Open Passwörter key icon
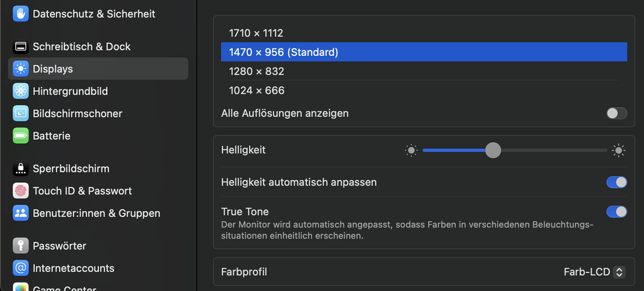The height and width of the screenshot is (291, 644). coord(20,246)
